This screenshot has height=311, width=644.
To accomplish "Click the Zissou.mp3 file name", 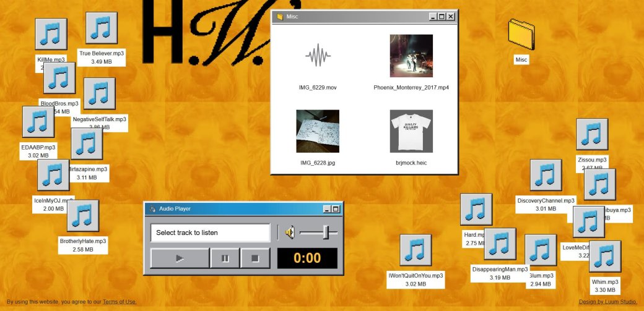I will click(x=592, y=160).
